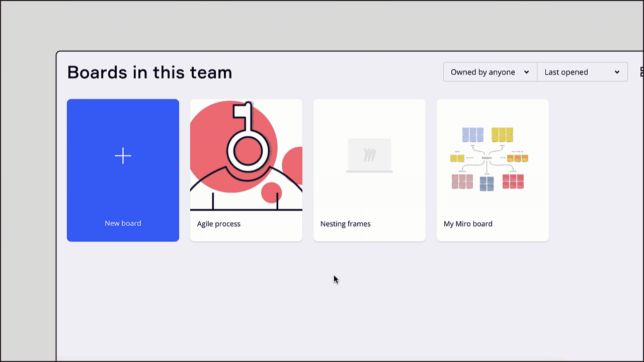Click the 'Boards in this team' heading
Screen dimensions: 644x362
(x=149, y=72)
